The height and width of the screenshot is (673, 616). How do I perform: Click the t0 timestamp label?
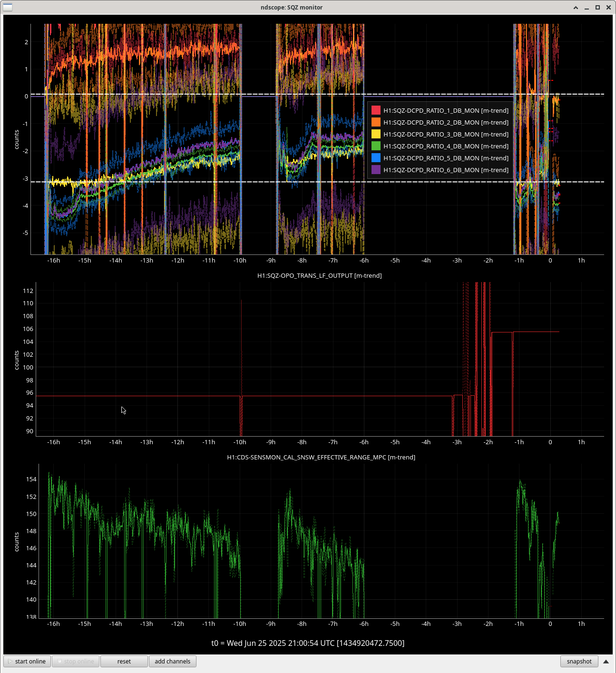[308, 643]
